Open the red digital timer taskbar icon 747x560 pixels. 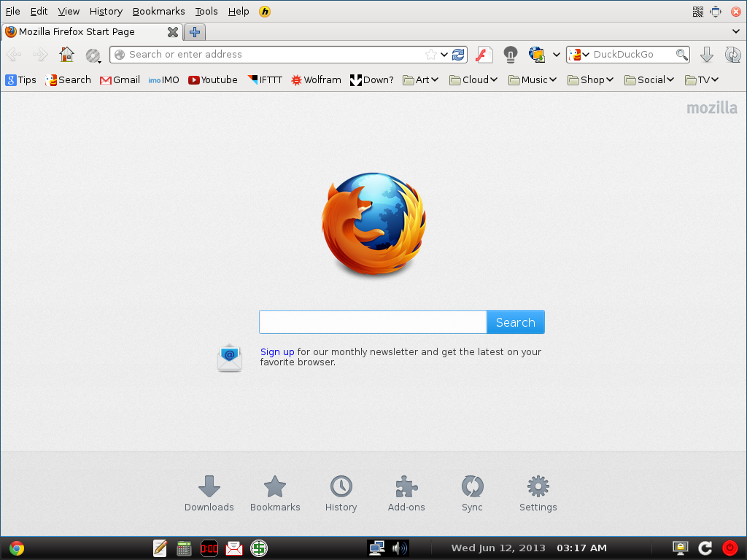[x=209, y=548]
